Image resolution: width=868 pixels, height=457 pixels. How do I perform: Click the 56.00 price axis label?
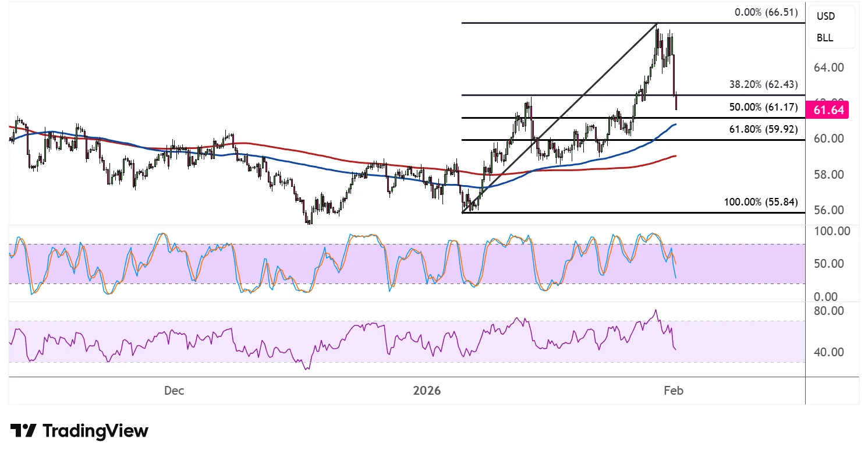point(829,210)
